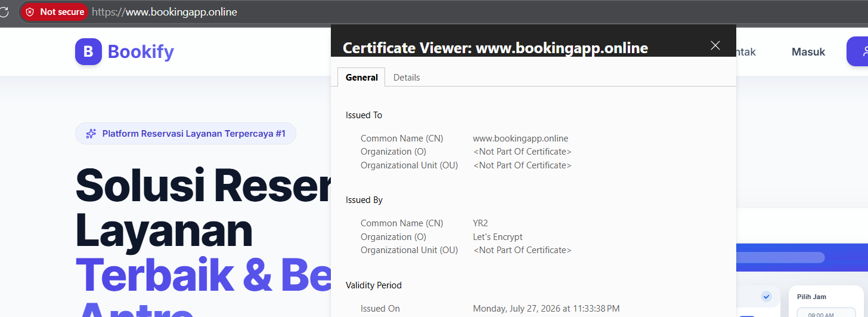868x317 pixels.
Task: Open the Not secure warning shield icon
Action: [30, 12]
